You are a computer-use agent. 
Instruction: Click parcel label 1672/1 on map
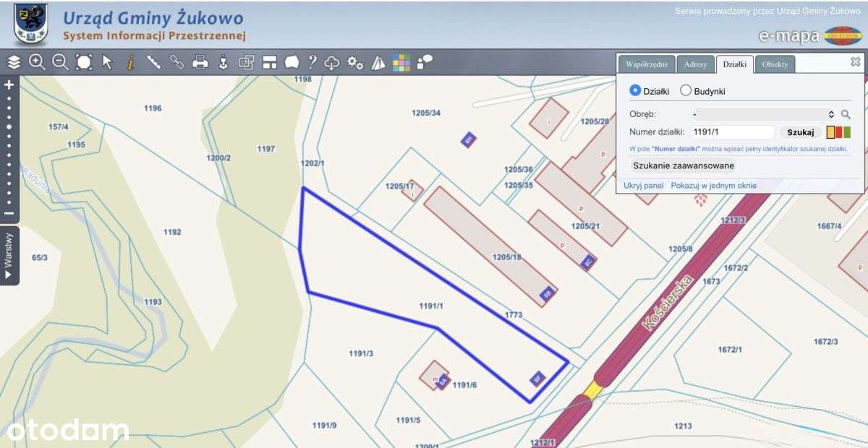[x=730, y=350]
